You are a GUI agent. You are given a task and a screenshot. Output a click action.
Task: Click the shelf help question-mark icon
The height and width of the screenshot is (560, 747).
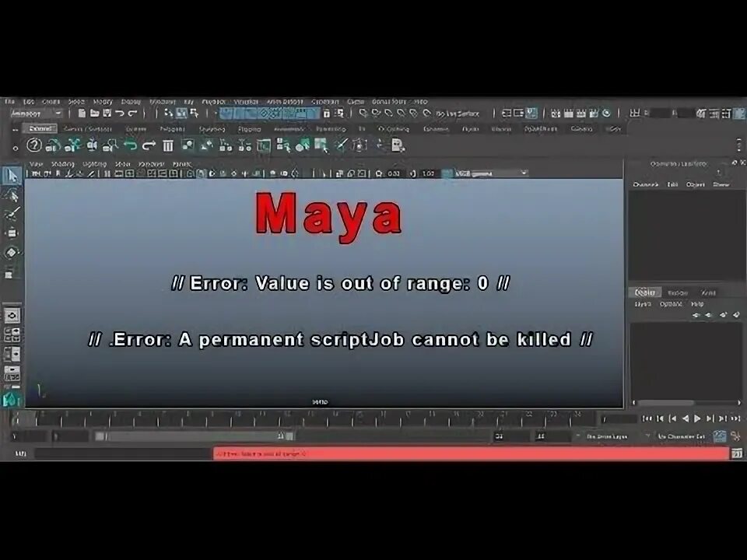pos(33,145)
